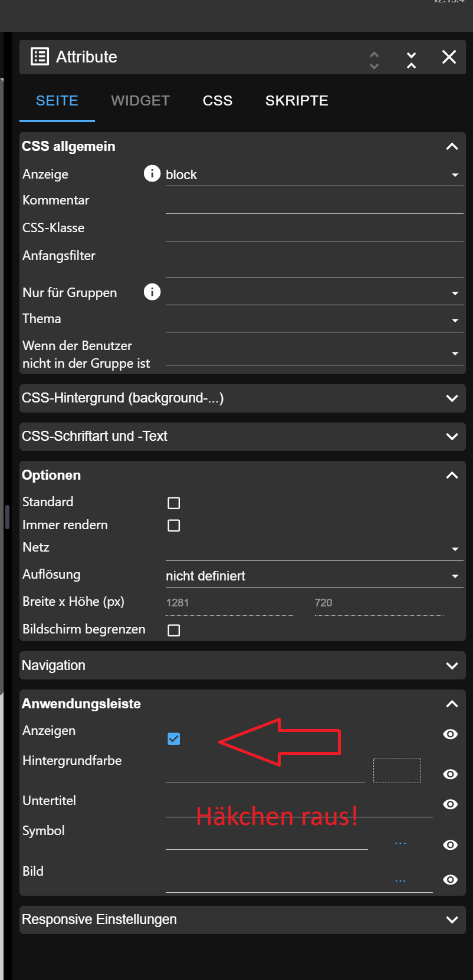Open the Anzeige block dropdown
Screen dimensions: 473x980
click(x=314, y=175)
